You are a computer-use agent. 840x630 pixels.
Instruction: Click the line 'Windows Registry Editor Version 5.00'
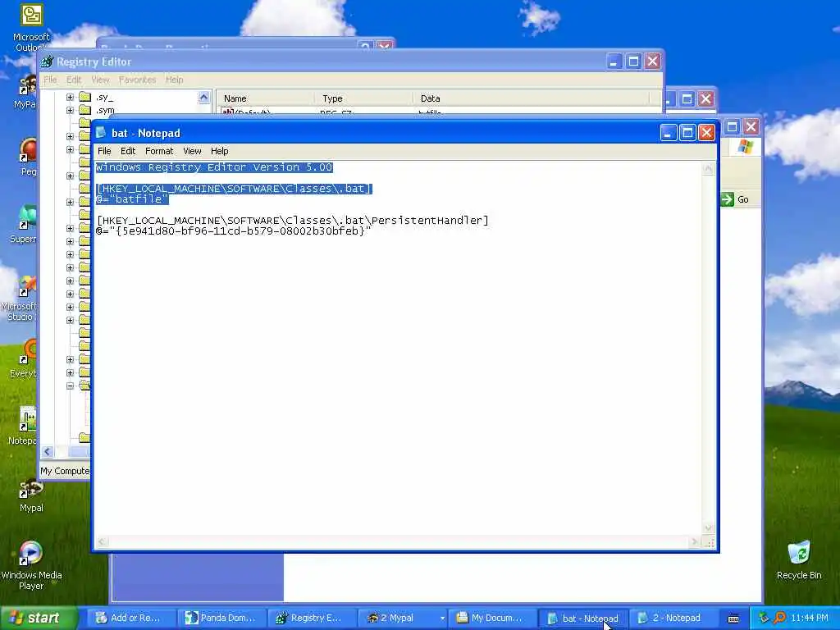[214, 167]
